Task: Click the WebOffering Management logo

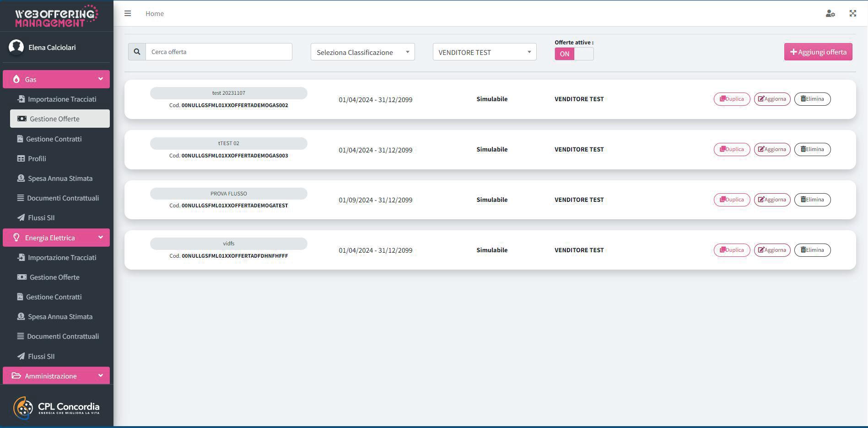Action: [x=56, y=16]
